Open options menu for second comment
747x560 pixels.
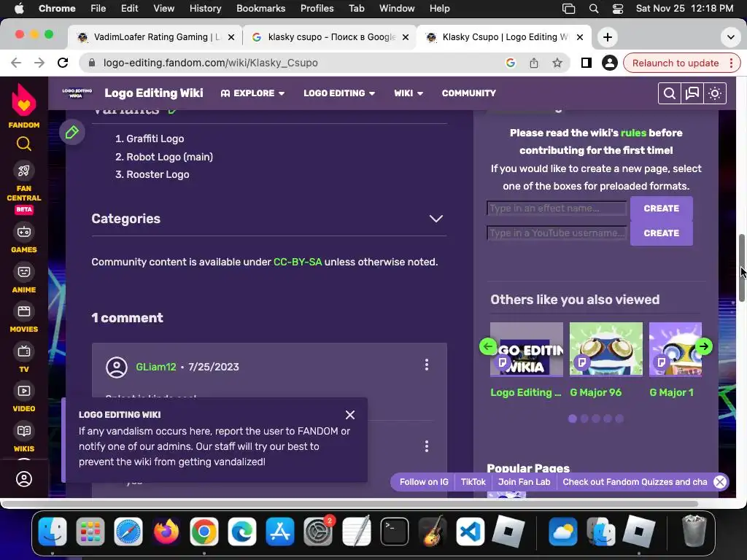click(x=426, y=446)
